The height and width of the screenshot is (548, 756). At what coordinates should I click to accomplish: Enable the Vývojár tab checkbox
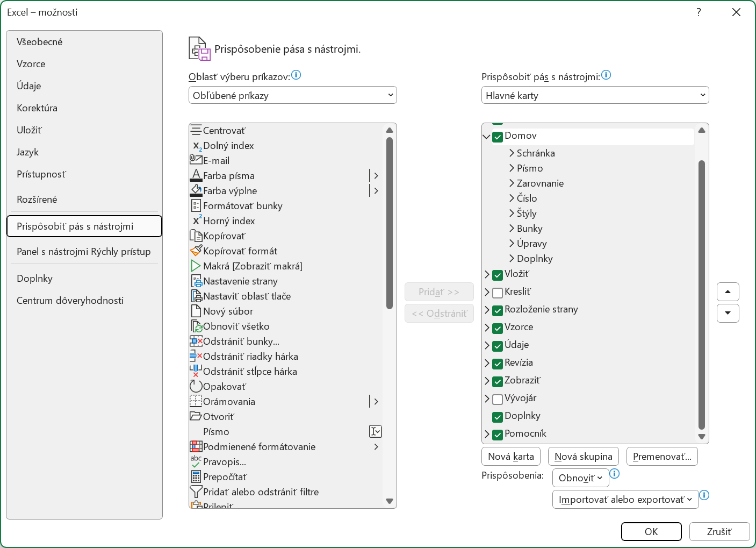(498, 399)
